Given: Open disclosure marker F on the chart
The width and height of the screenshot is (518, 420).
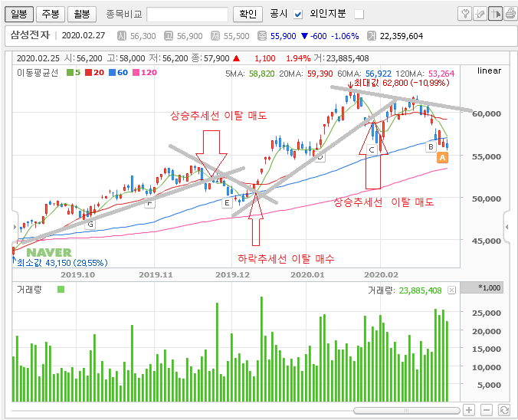Looking at the screenshot, I should [149, 202].
